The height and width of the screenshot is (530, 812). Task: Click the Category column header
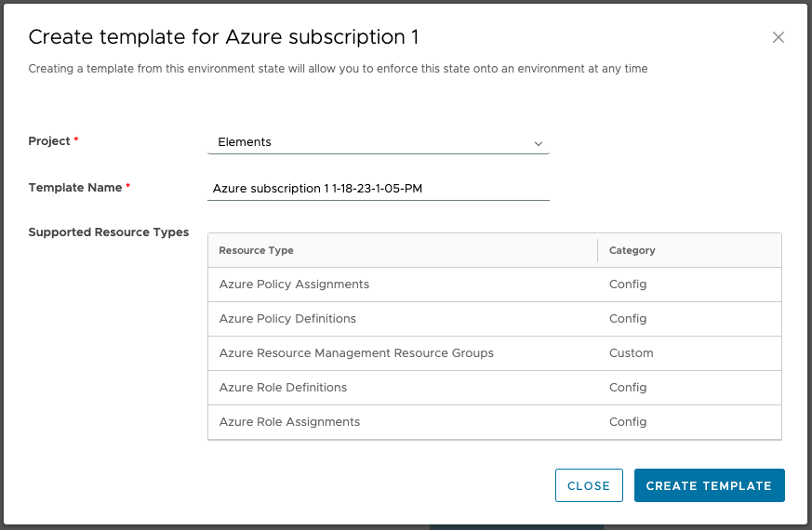pyautogui.click(x=632, y=250)
